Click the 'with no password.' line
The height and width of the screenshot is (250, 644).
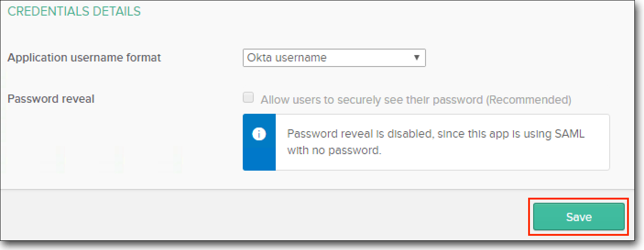click(334, 150)
